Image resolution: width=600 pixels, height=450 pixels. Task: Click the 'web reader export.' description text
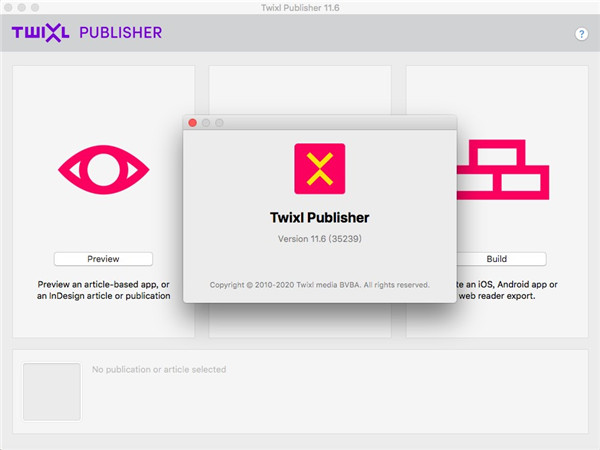(x=497, y=296)
